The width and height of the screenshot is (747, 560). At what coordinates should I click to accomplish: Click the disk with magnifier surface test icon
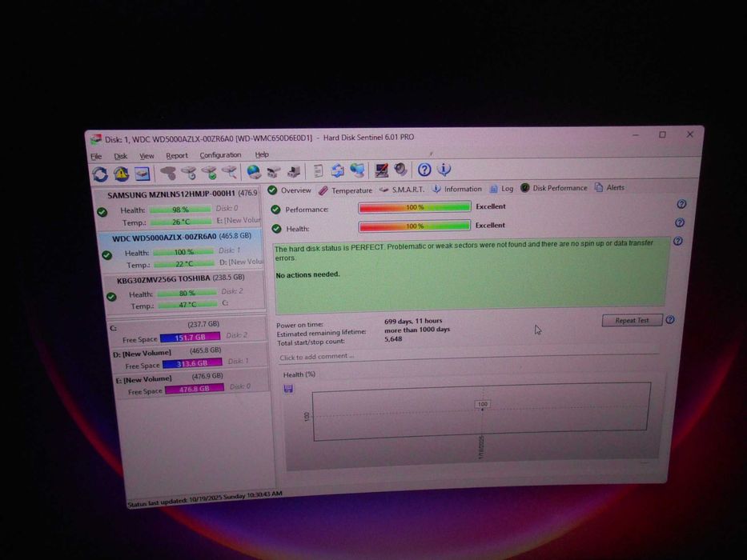(x=230, y=172)
